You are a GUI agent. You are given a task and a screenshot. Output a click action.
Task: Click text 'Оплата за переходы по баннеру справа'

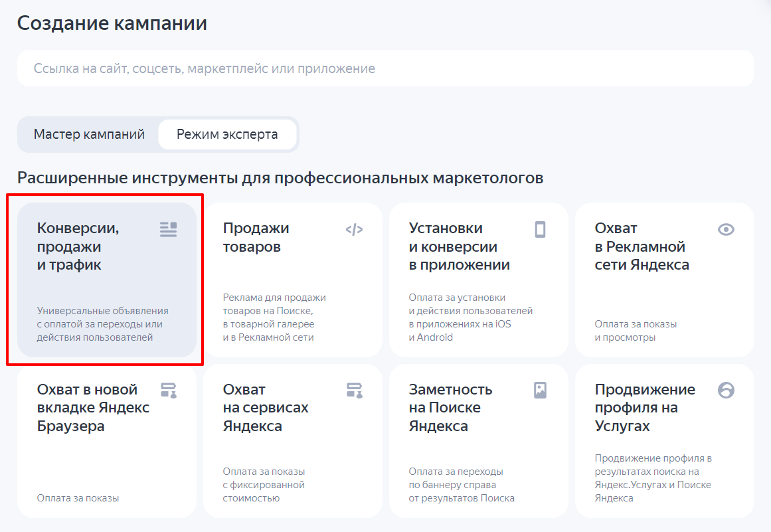click(x=462, y=485)
